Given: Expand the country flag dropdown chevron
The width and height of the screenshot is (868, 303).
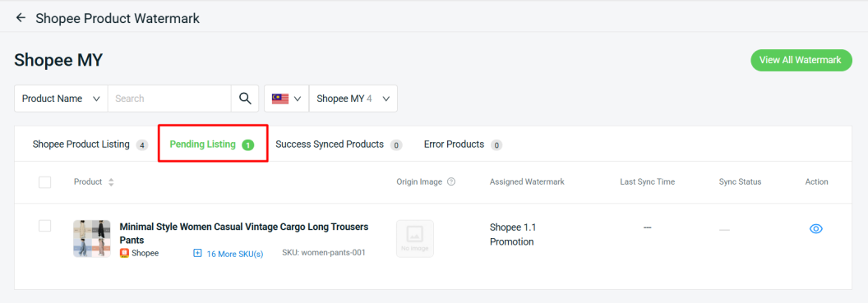Looking at the screenshot, I should coord(298,99).
